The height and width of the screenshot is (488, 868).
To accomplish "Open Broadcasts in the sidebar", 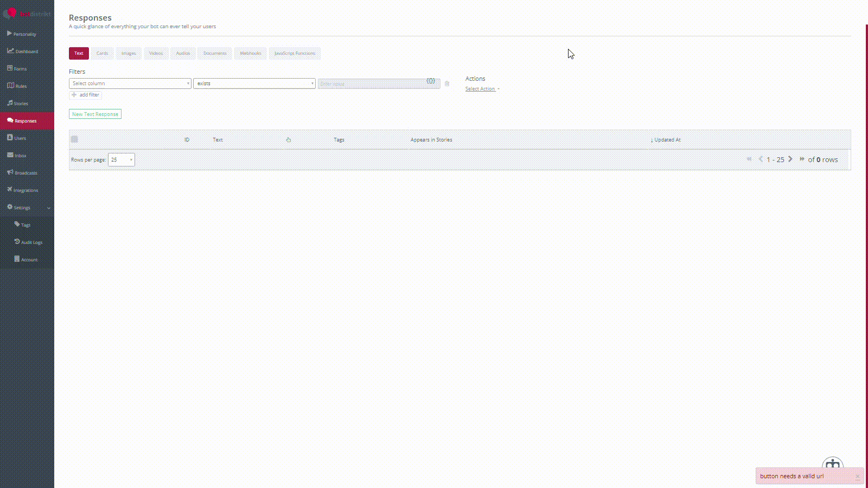I will tap(25, 173).
